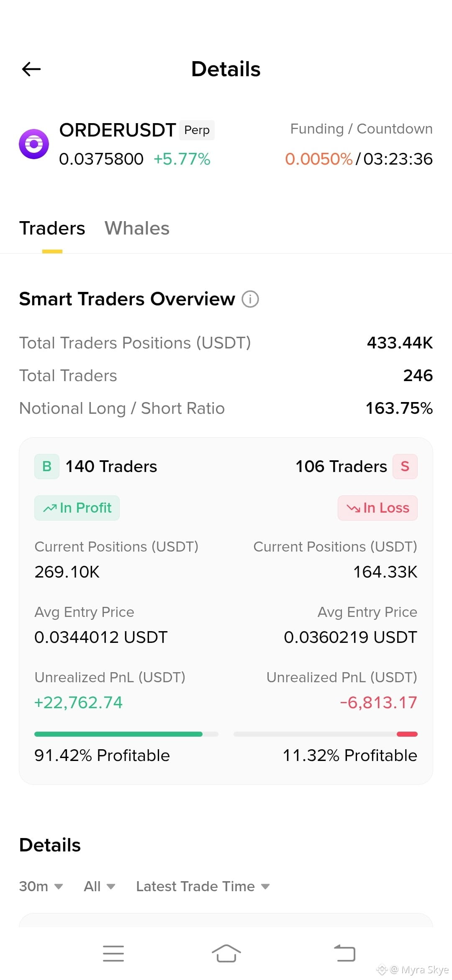
Task: Tap the In Loss tag
Action: 378,508
